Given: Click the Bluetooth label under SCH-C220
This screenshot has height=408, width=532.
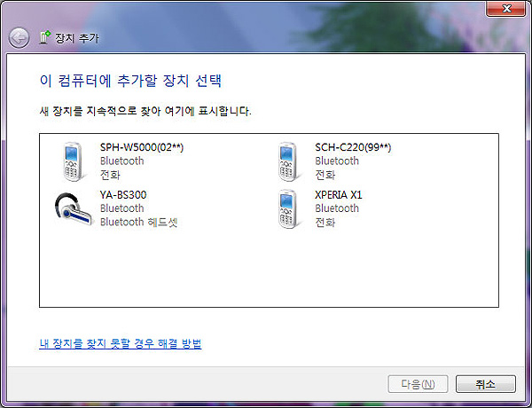Looking at the screenshot, I should point(337,161).
